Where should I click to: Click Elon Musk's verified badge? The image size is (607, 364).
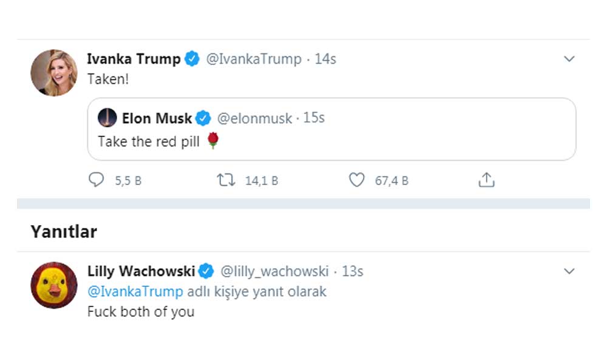point(203,118)
